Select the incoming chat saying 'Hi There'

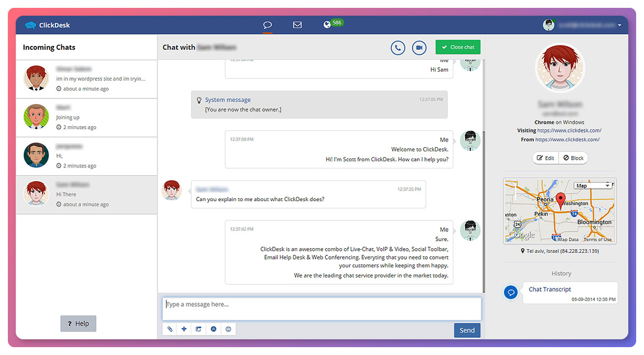86,195
